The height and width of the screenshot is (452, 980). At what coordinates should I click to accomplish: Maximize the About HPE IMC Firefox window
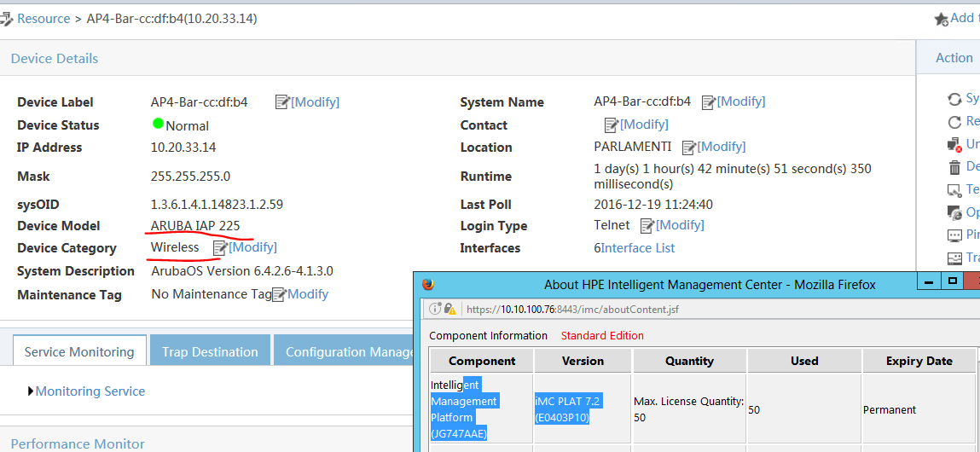pos(953,281)
